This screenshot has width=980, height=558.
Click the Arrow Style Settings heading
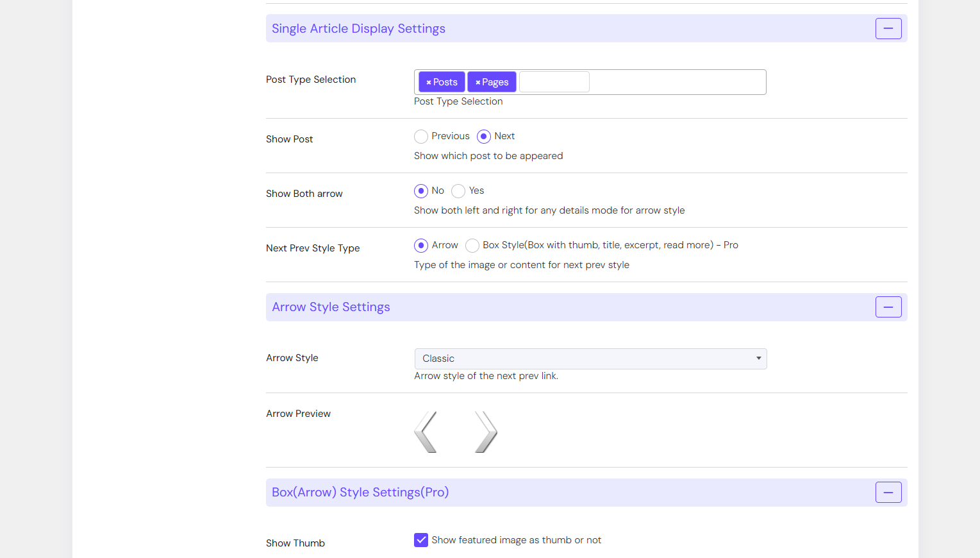[x=331, y=307]
